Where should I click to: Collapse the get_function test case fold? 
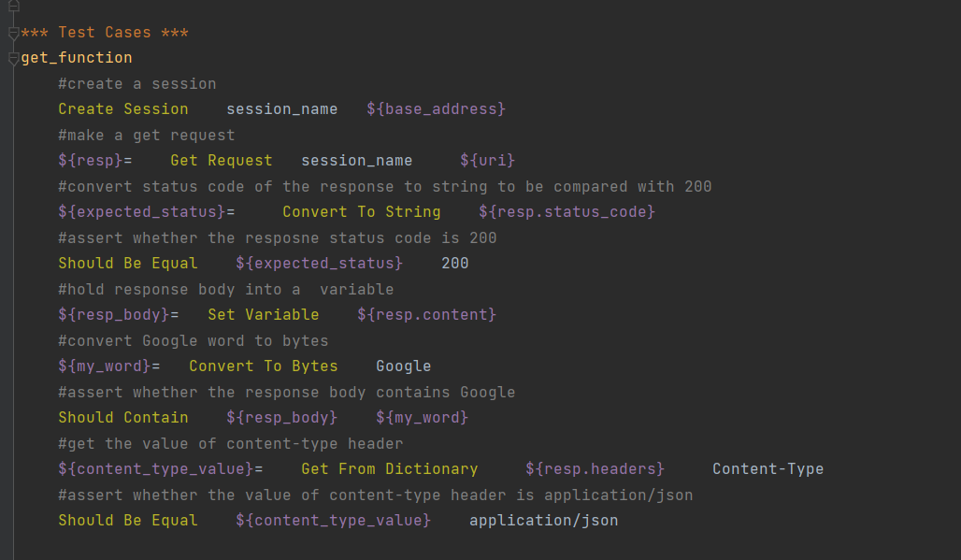tap(12, 59)
